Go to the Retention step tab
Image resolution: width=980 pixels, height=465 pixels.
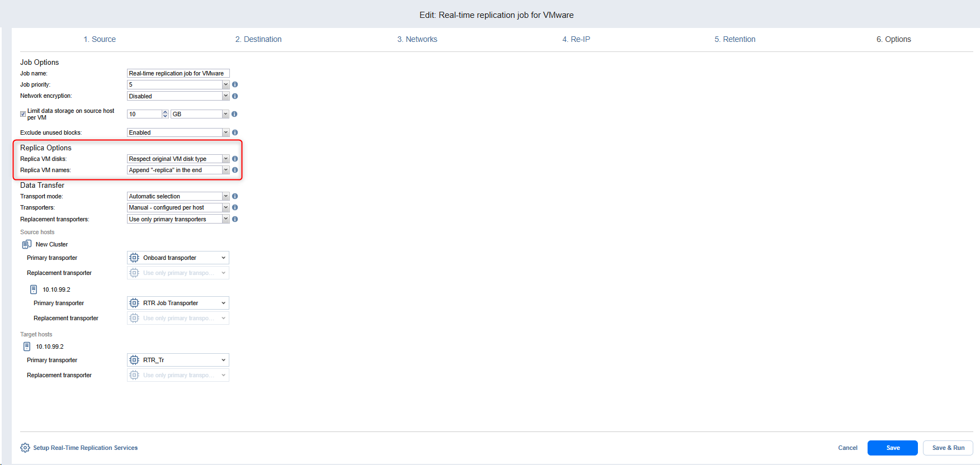pyautogui.click(x=734, y=39)
